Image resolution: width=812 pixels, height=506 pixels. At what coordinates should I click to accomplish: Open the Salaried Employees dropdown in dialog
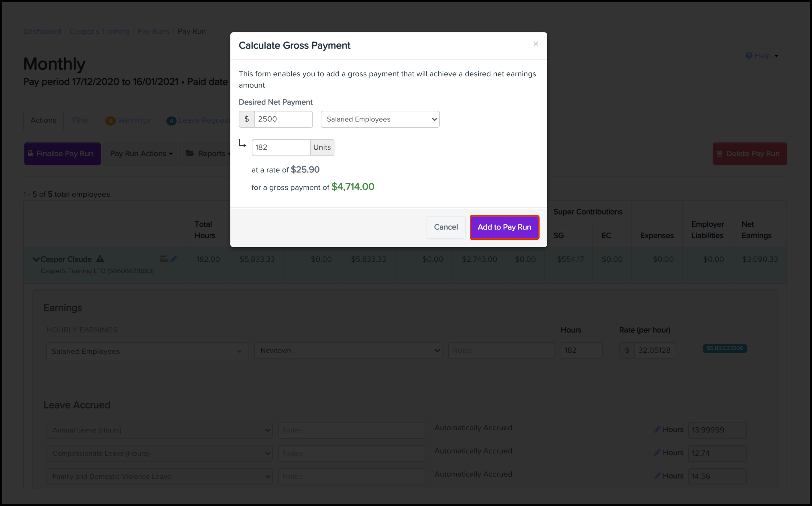point(380,119)
